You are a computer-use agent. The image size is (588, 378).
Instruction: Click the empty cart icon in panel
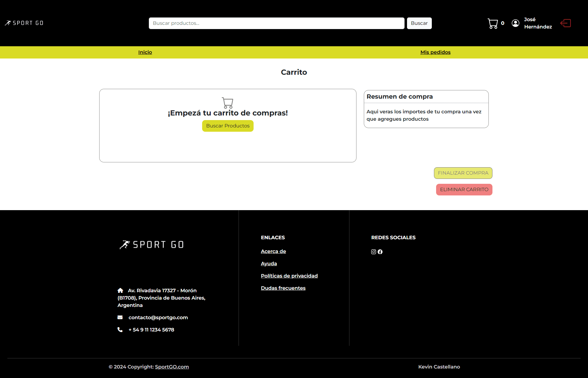click(228, 103)
